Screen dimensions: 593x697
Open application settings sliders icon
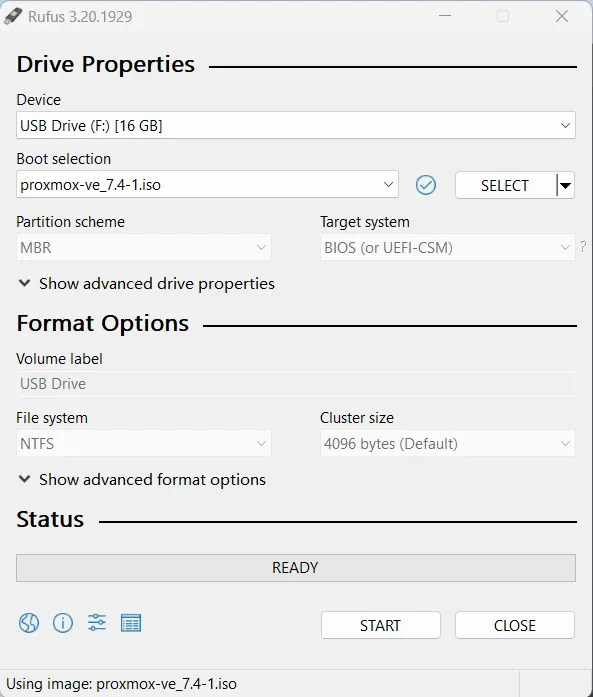(x=96, y=622)
